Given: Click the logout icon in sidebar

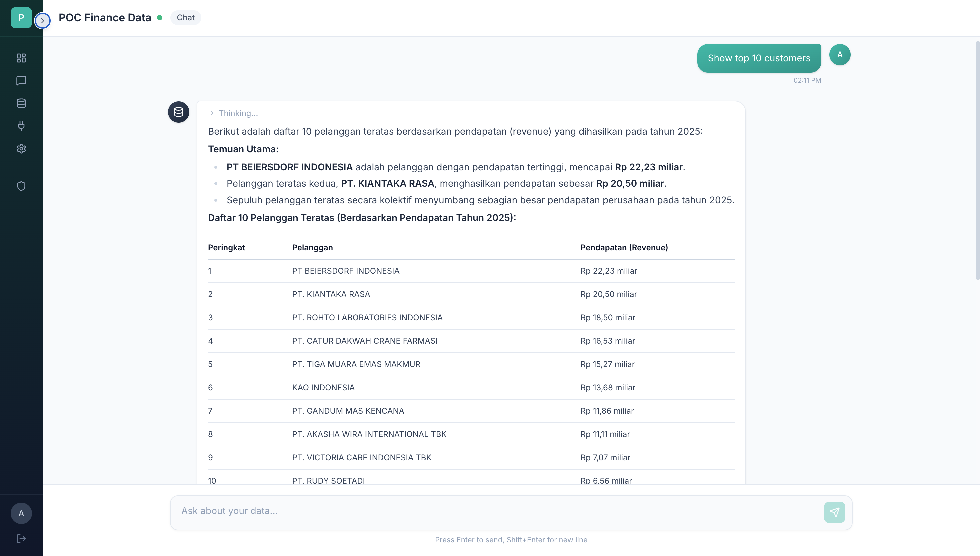Looking at the screenshot, I should [x=21, y=538].
